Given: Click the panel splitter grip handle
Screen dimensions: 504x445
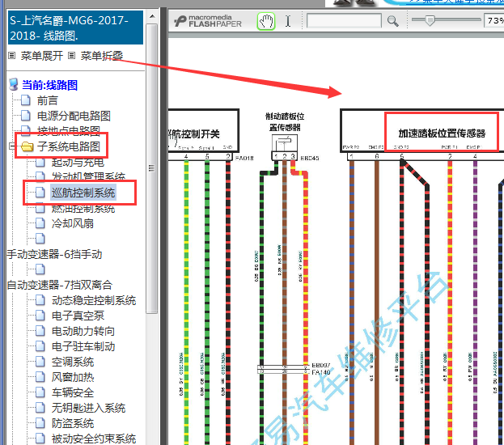Looking at the screenshot, I should pos(151,168).
